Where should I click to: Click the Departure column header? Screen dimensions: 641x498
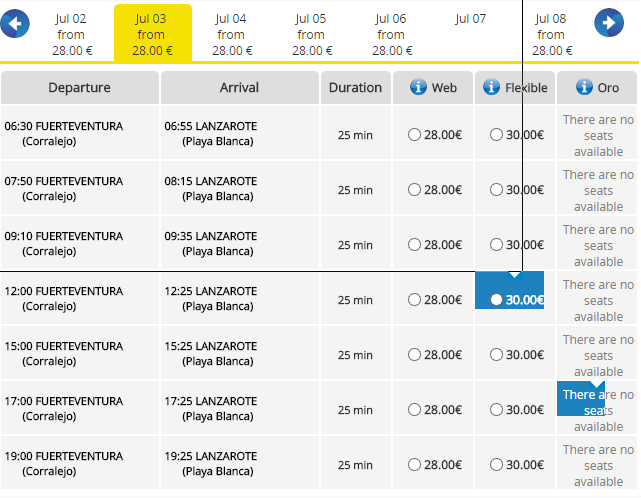click(x=80, y=87)
